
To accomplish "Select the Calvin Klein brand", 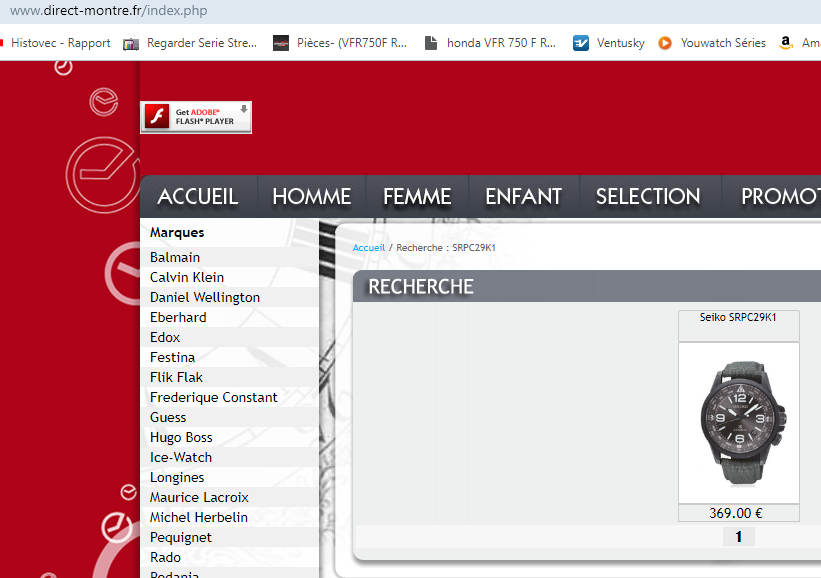I will [x=187, y=277].
